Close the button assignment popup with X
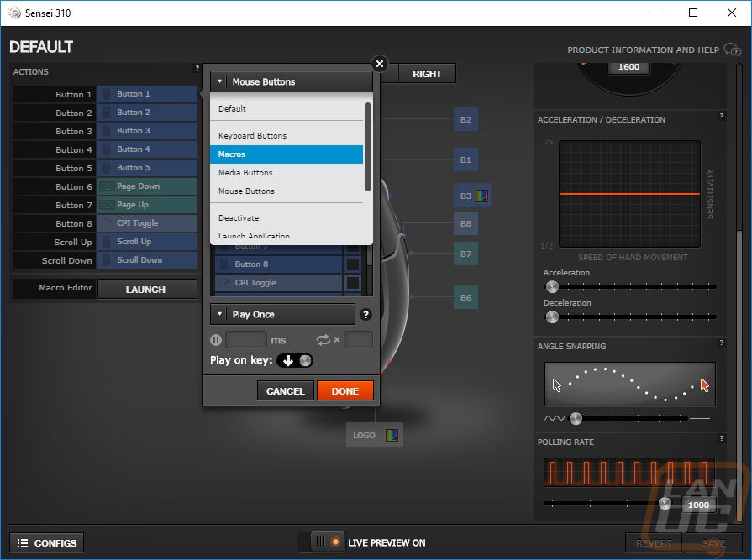 coord(379,64)
